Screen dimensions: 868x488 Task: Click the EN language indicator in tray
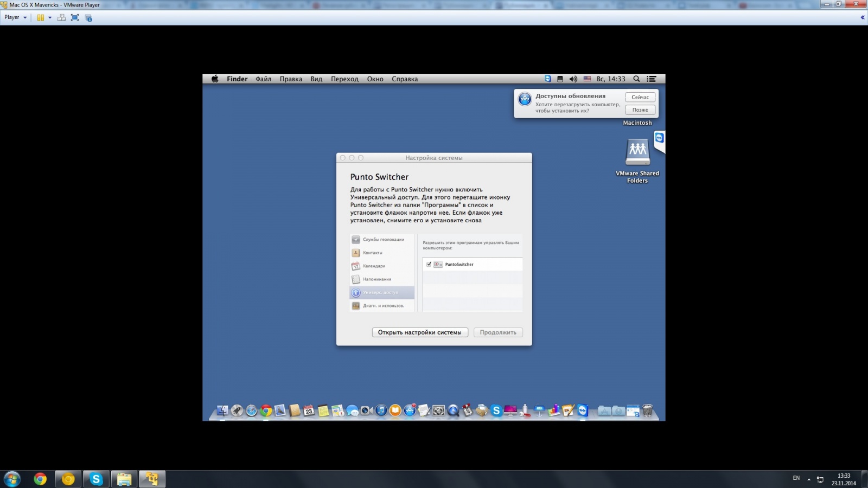click(x=796, y=478)
